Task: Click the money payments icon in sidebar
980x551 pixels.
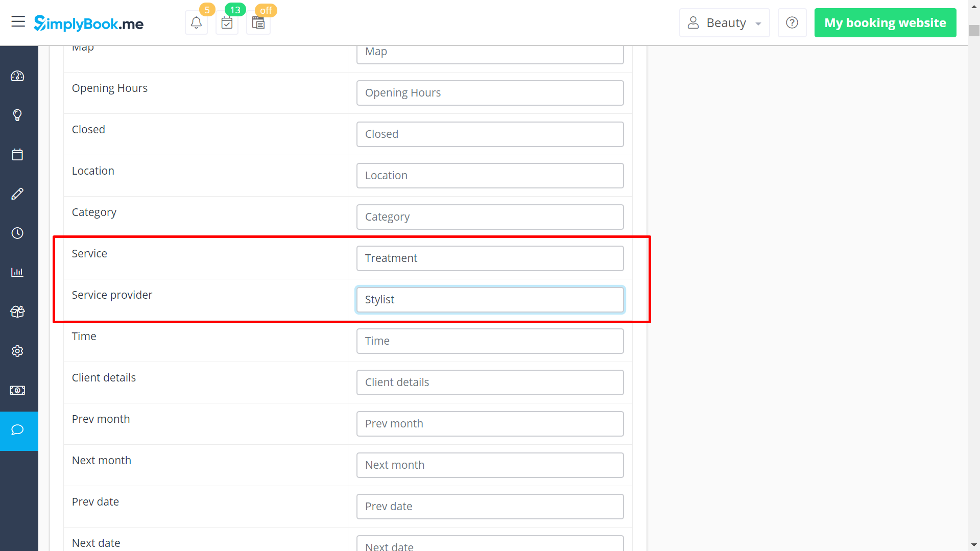Action: 17,390
